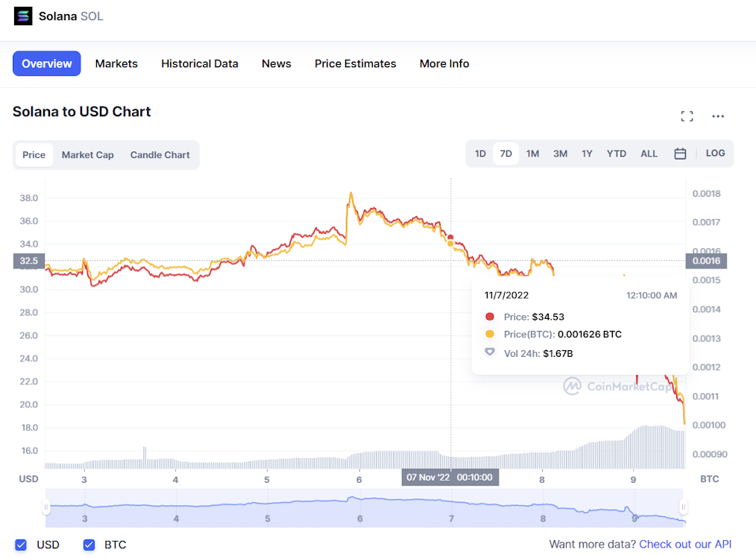Grab the left range slider handle
This screenshot has width=756, height=558.
pyautogui.click(x=45, y=507)
